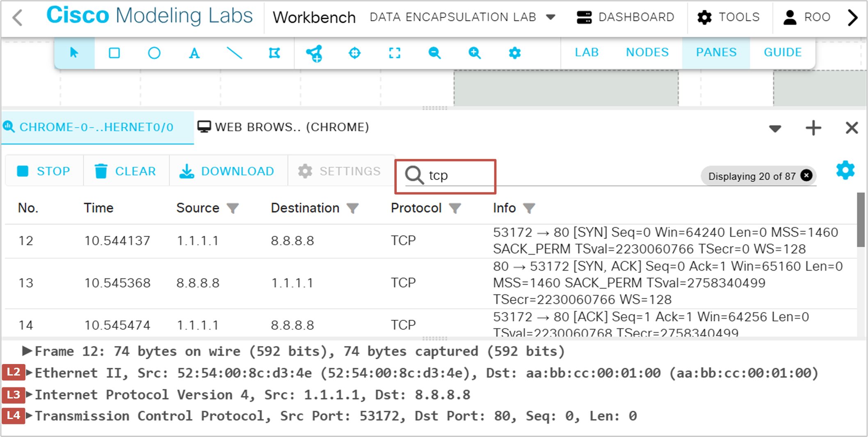This screenshot has width=868, height=437.
Task: Select the Web Browser (Chrome) tab
Action: tap(283, 127)
